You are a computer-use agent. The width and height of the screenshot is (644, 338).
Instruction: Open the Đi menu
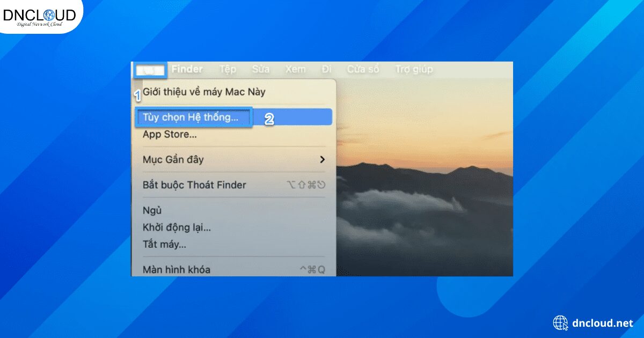coord(327,69)
